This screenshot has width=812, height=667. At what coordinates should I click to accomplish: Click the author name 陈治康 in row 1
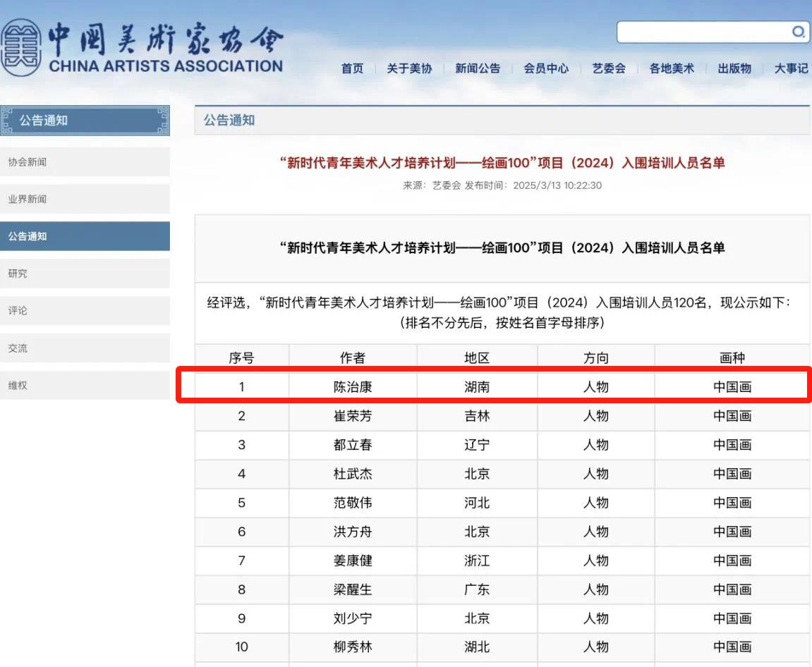pyautogui.click(x=352, y=386)
